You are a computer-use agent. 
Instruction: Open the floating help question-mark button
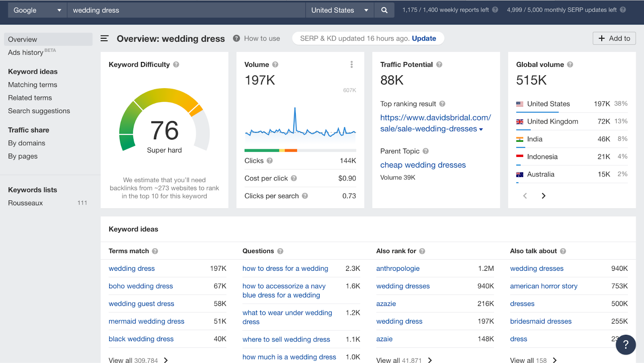coord(625,344)
